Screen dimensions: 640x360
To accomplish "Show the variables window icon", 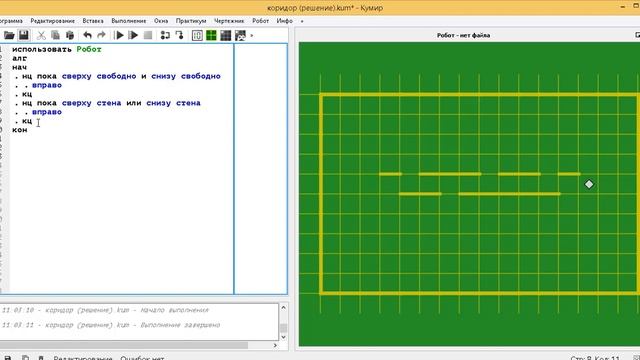I will click(x=197, y=36).
